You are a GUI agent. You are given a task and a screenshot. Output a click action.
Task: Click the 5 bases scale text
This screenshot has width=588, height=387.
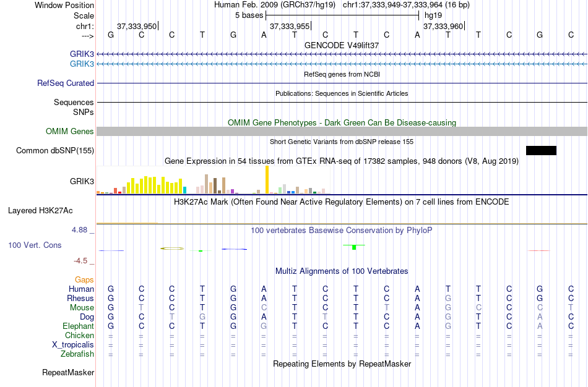[249, 15]
